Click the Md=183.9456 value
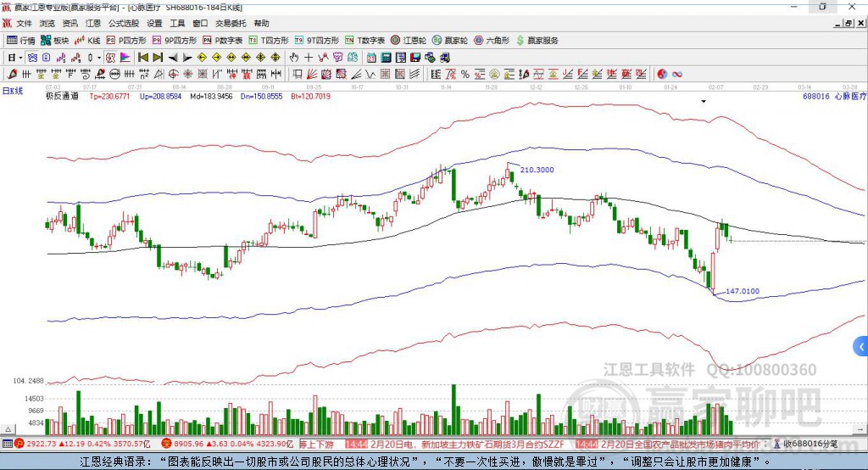 (x=211, y=97)
